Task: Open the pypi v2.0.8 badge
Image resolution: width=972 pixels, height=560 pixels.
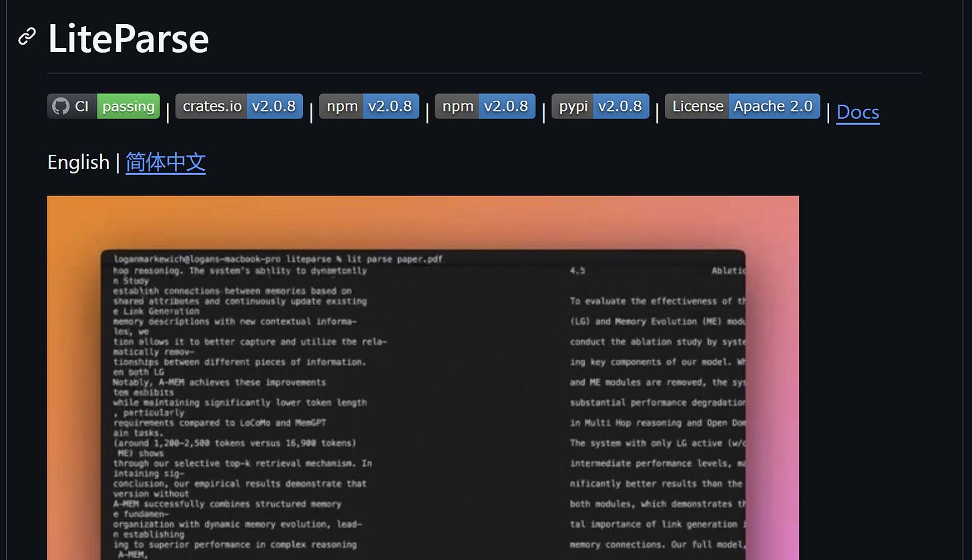Action: [x=600, y=106]
